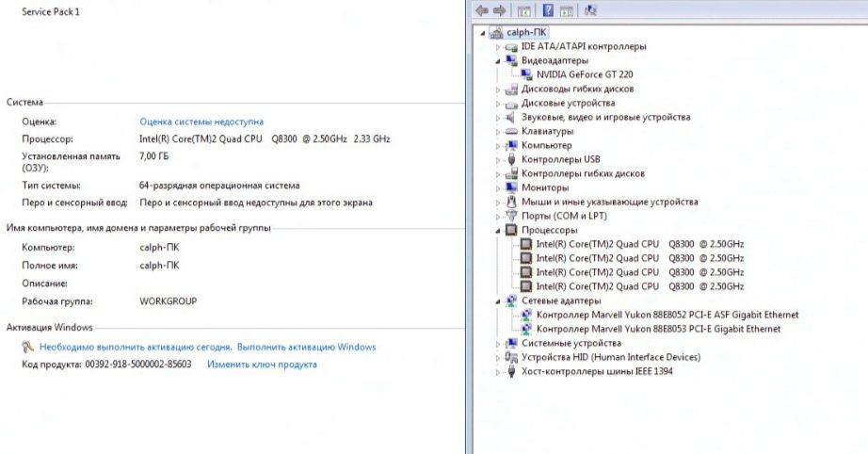Select the Мониторы tree label
The image size is (868, 454).
(x=545, y=187)
